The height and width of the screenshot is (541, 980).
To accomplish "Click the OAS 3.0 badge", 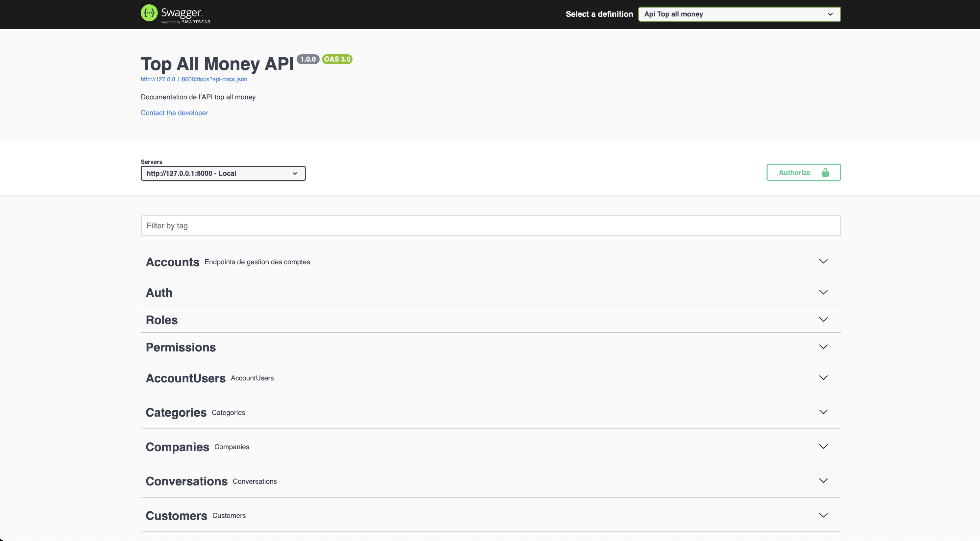I will [x=337, y=59].
